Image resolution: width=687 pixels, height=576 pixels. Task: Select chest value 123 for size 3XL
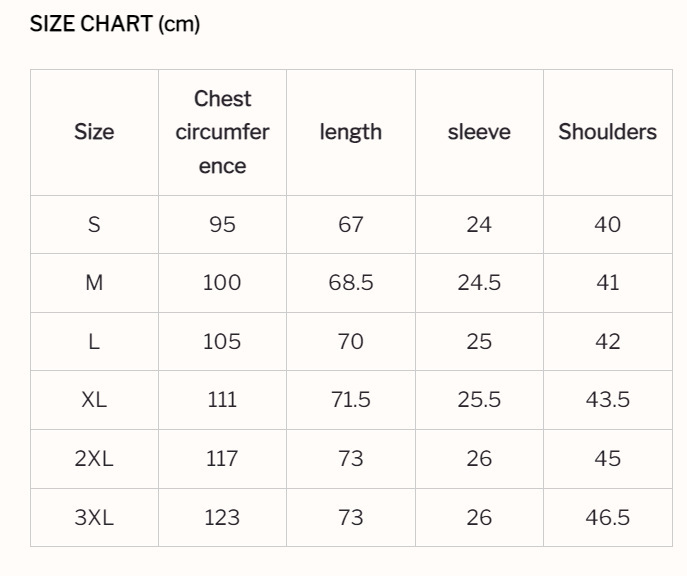click(222, 518)
